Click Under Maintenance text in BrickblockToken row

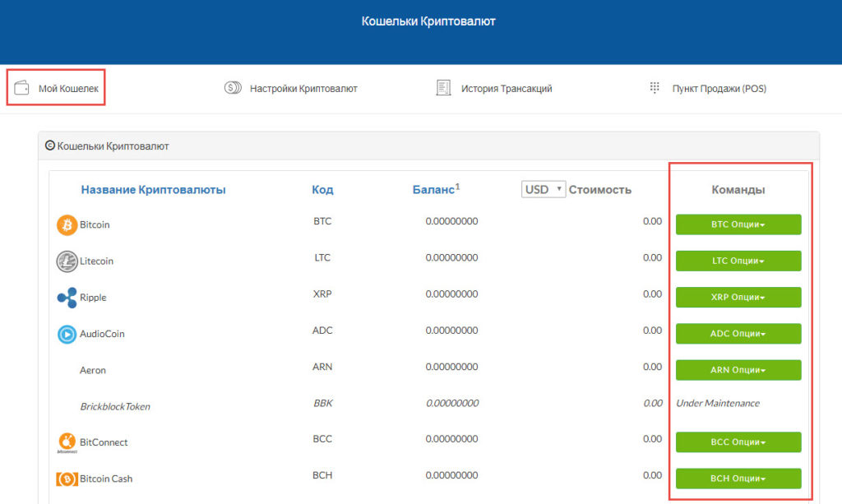coord(718,403)
